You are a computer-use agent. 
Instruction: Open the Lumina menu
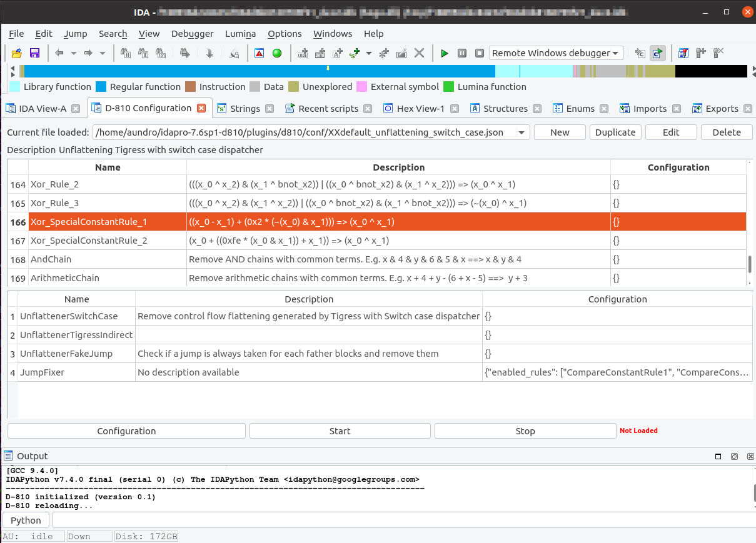click(240, 34)
